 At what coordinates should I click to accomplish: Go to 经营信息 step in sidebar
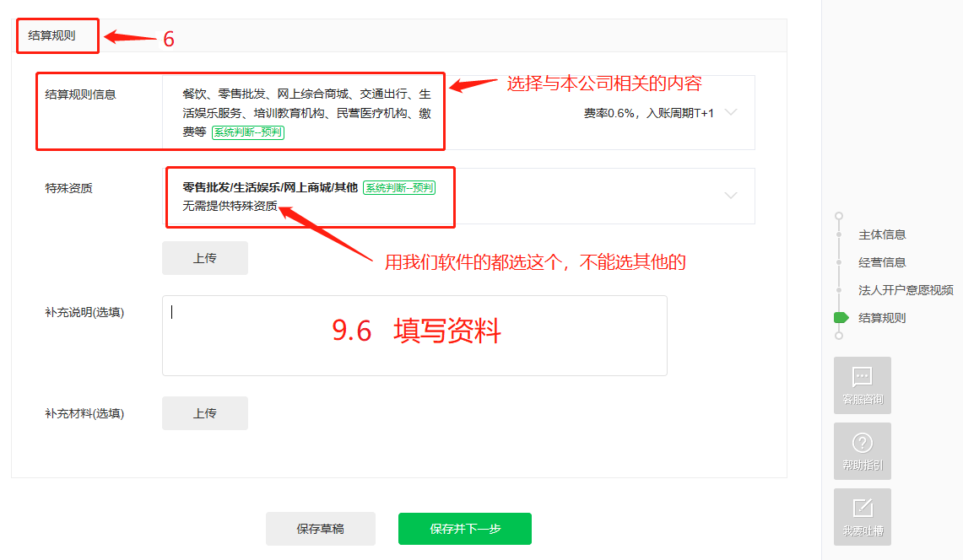click(882, 262)
